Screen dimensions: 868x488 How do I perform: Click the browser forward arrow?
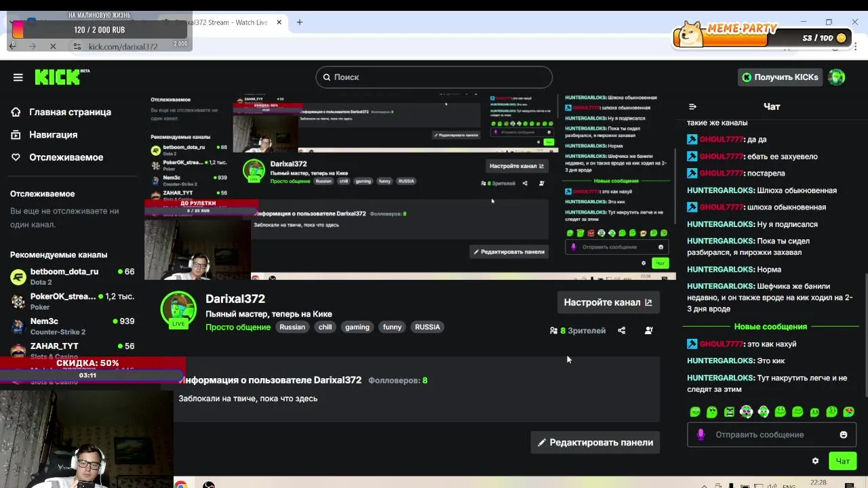click(32, 46)
